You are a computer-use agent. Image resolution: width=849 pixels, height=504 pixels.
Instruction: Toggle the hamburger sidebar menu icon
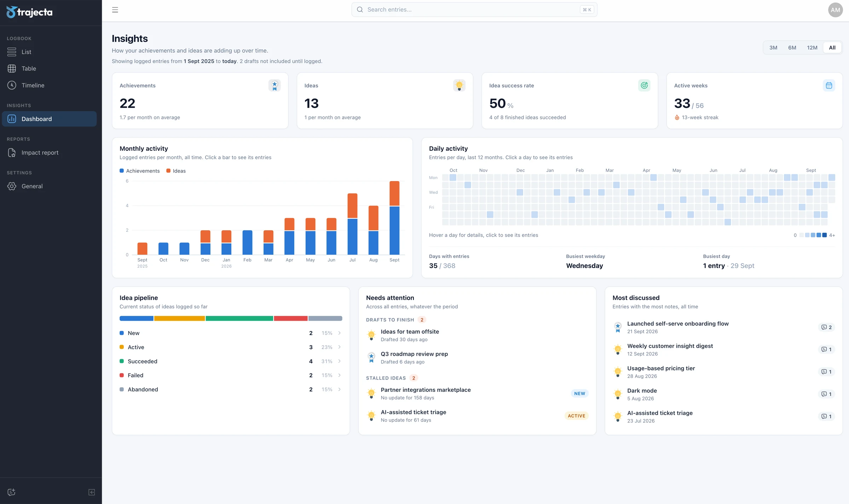tap(115, 10)
